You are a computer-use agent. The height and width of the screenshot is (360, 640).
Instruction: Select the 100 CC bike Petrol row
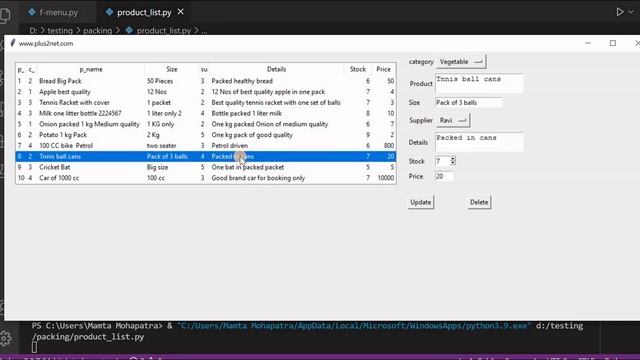206,145
